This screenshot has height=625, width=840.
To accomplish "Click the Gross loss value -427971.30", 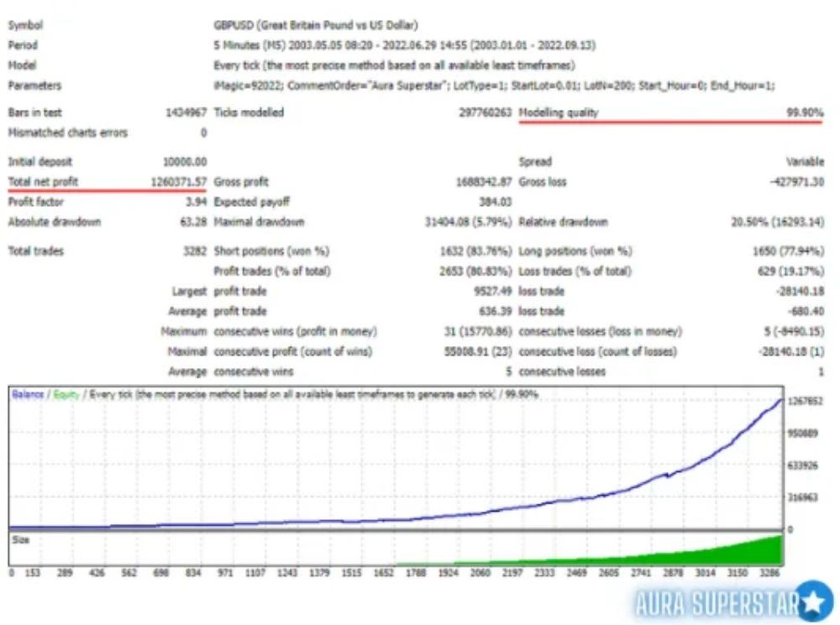I will (795, 181).
